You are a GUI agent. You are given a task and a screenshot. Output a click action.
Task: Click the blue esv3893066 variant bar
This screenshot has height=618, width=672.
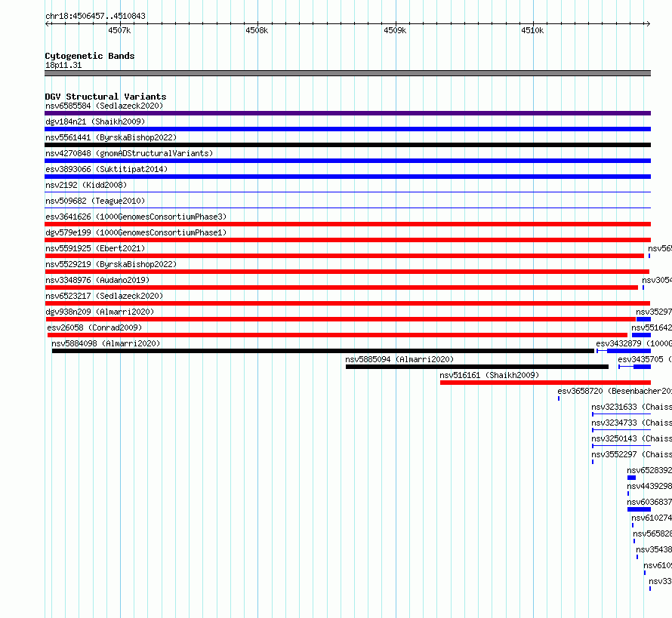(x=347, y=177)
